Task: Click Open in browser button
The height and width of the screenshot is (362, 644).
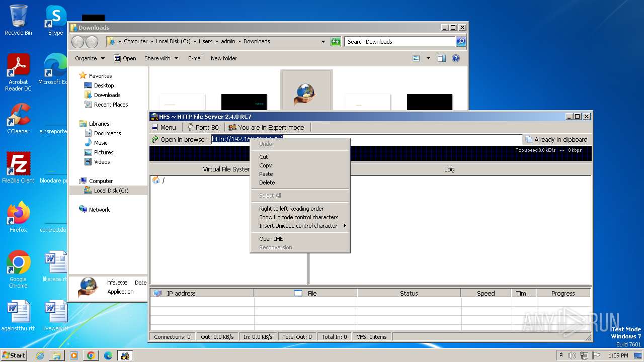Action: point(179,139)
